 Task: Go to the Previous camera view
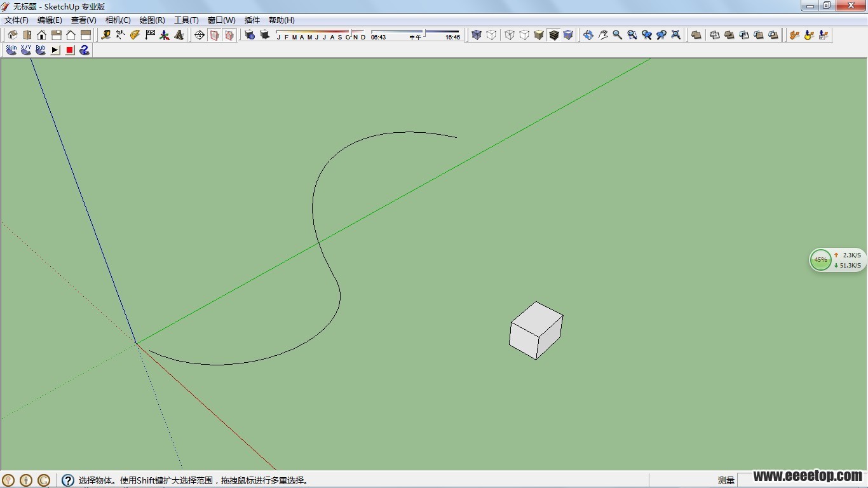[x=647, y=35]
